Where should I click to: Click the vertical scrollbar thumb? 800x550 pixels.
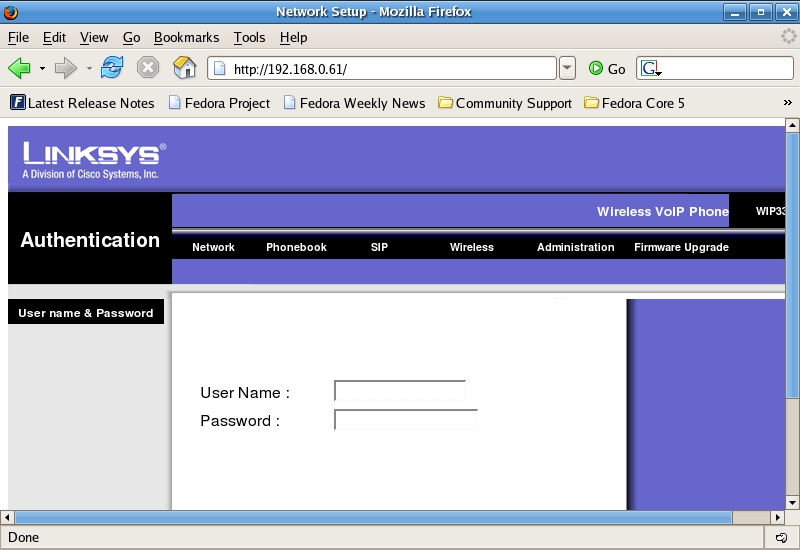792,265
